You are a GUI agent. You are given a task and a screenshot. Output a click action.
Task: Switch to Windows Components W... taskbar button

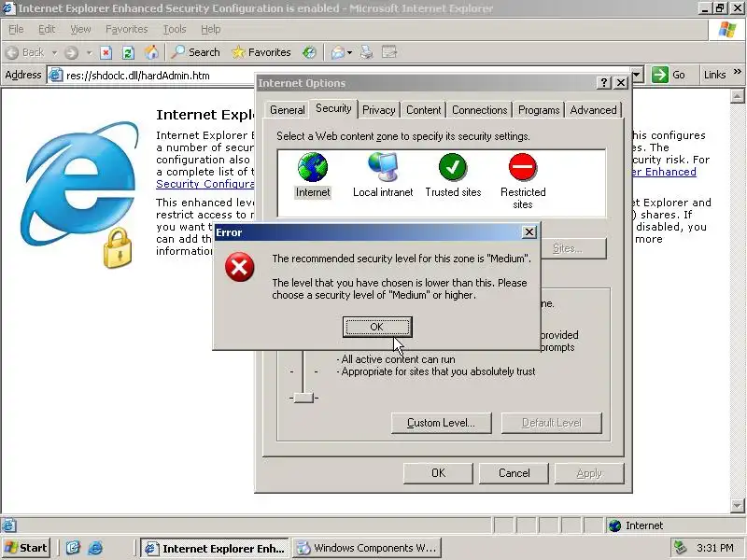(x=367, y=548)
